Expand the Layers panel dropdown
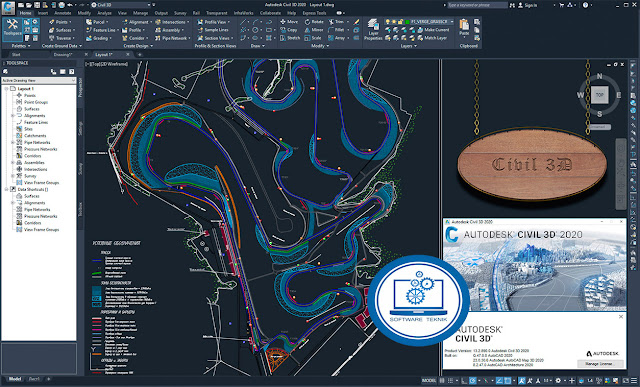The image size is (640, 387). click(x=408, y=46)
